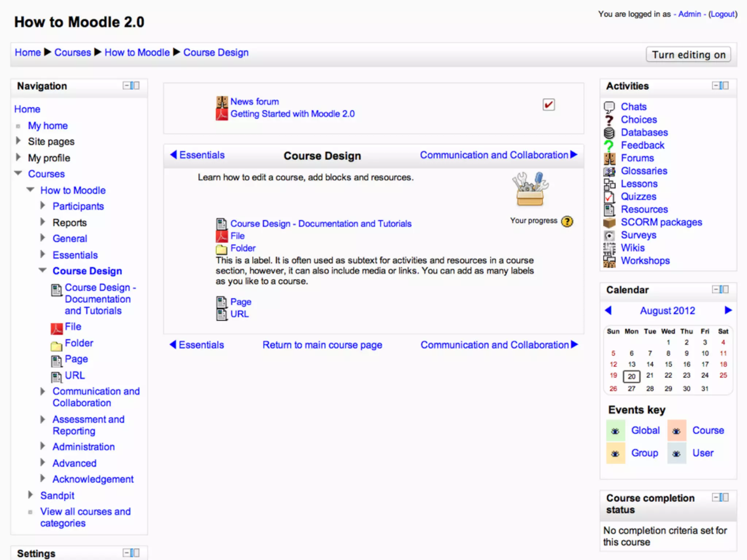Go to the Courses breadcrumb link

pyautogui.click(x=72, y=52)
